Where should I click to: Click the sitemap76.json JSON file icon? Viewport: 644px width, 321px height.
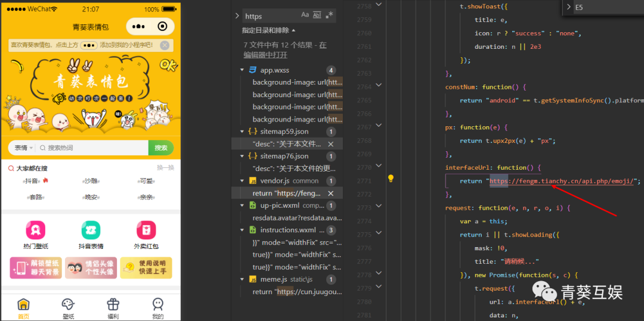coord(253,156)
